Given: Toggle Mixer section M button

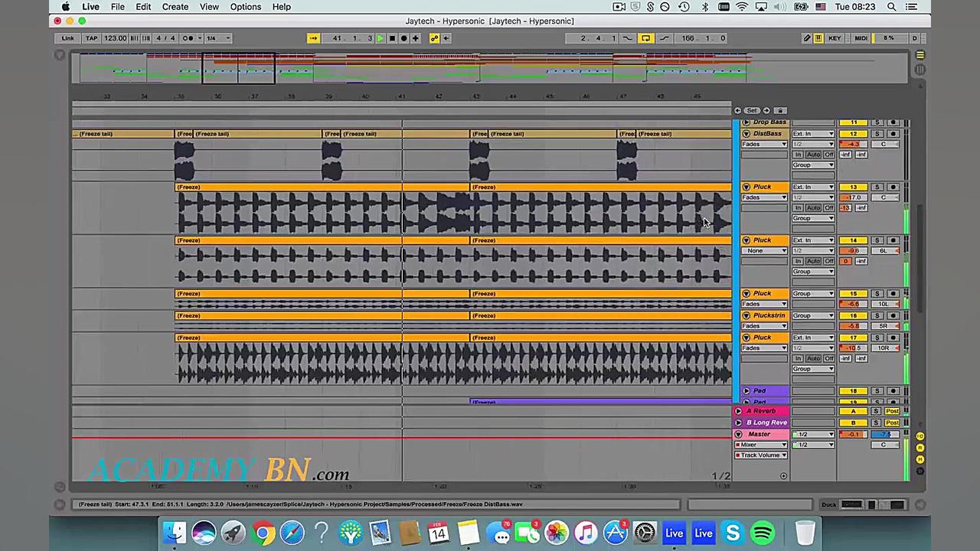Looking at the screenshot, I should (920, 459).
